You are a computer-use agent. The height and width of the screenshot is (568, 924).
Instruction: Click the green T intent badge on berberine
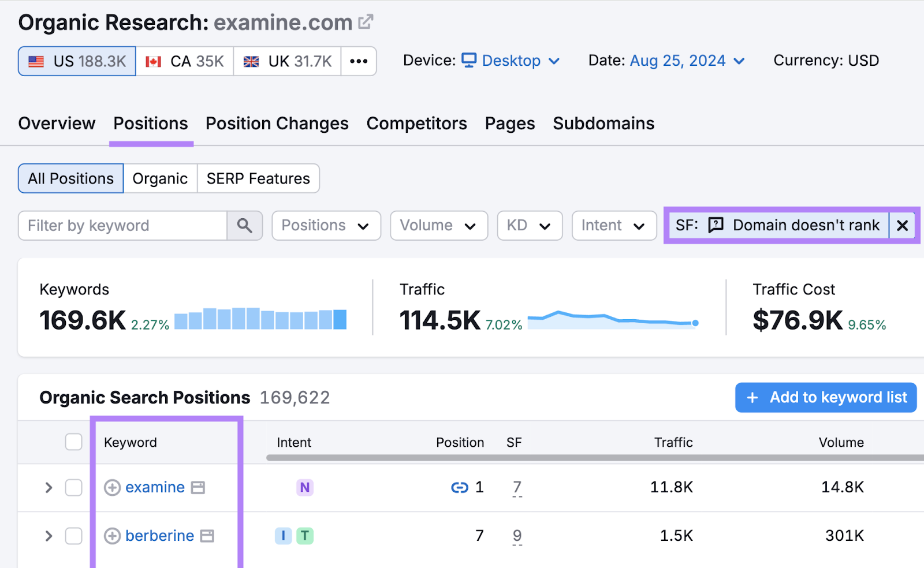coord(305,536)
